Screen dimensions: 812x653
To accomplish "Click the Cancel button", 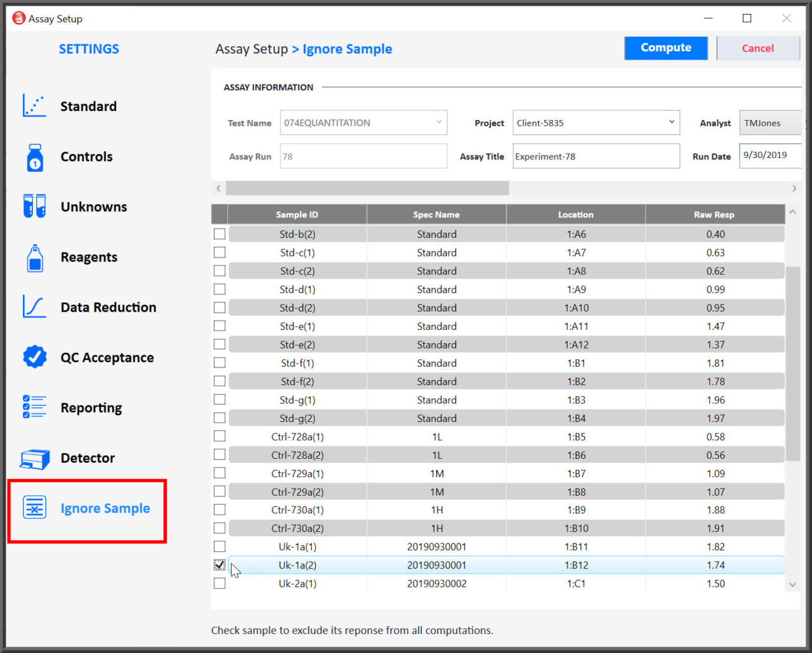I will [x=758, y=48].
